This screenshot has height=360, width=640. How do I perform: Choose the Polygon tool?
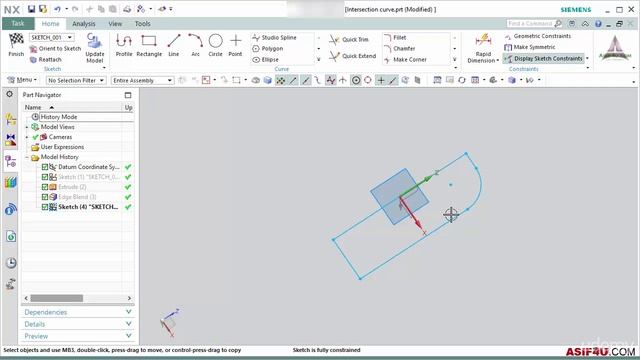coord(268,49)
